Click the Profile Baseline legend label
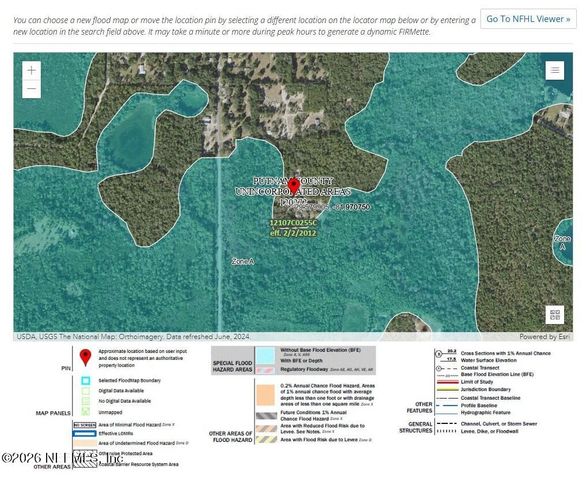587x480 pixels. click(x=479, y=405)
